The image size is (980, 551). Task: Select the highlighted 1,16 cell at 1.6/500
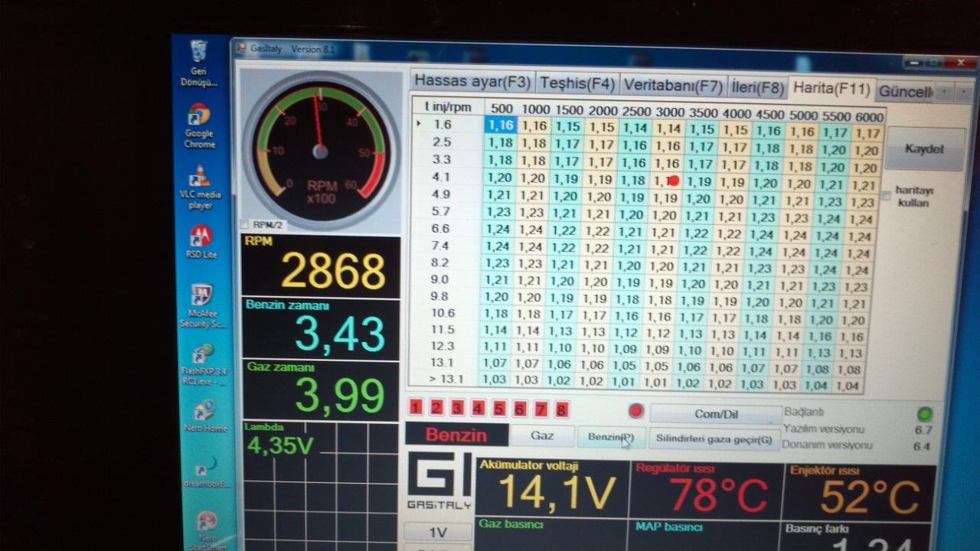click(x=500, y=126)
